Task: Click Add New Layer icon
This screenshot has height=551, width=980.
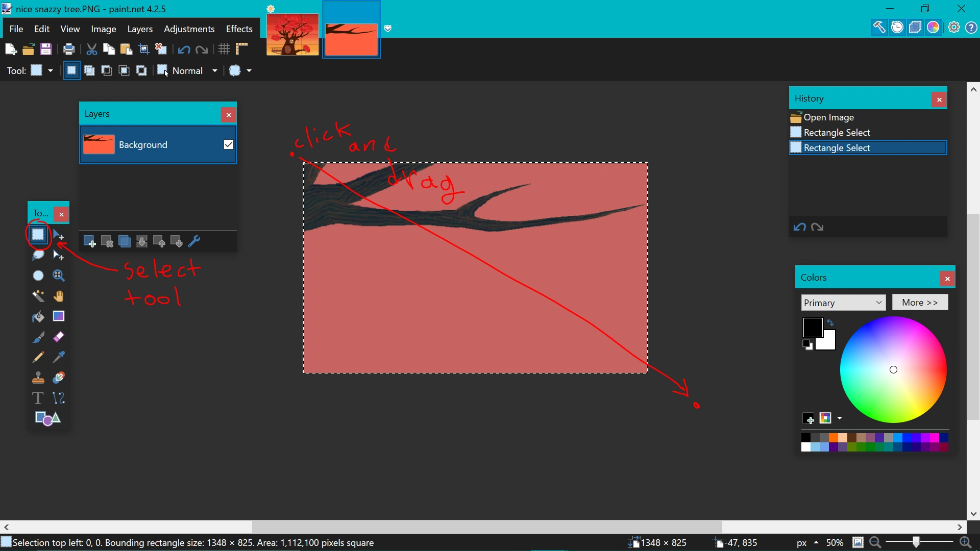Action: pyautogui.click(x=89, y=242)
